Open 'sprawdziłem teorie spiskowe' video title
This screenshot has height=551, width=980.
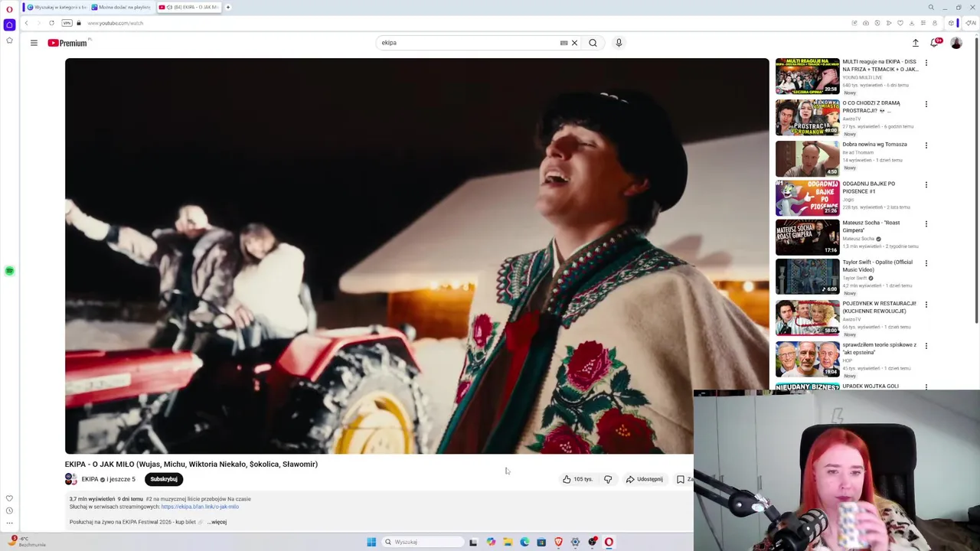pyautogui.click(x=879, y=348)
